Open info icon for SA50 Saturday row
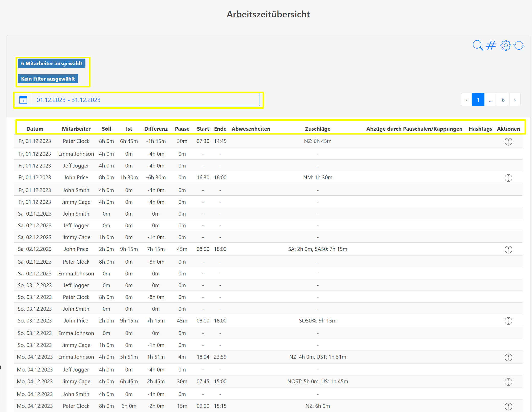The height and width of the screenshot is (412, 532). [508, 249]
